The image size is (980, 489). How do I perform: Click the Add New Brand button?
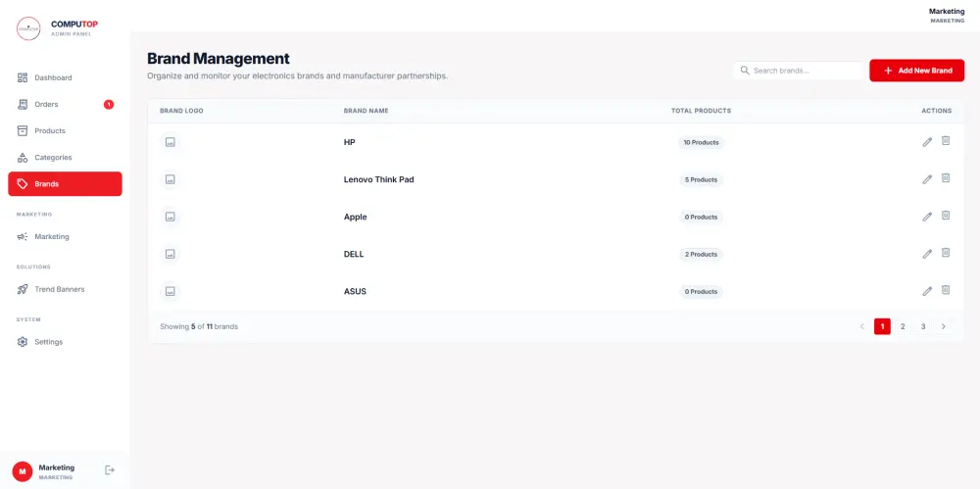pyautogui.click(x=917, y=71)
